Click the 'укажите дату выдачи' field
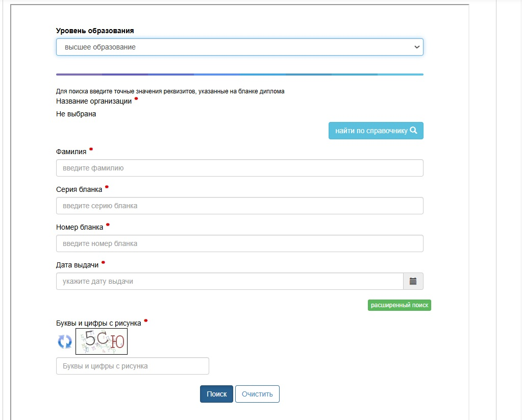Image resolution: width=522 pixels, height=420 pixels. point(230,281)
